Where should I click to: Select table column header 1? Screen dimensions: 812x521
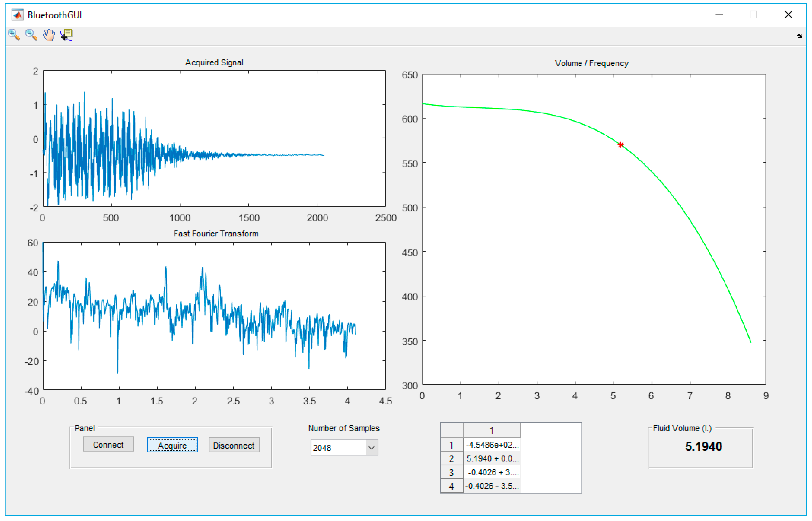click(491, 431)
